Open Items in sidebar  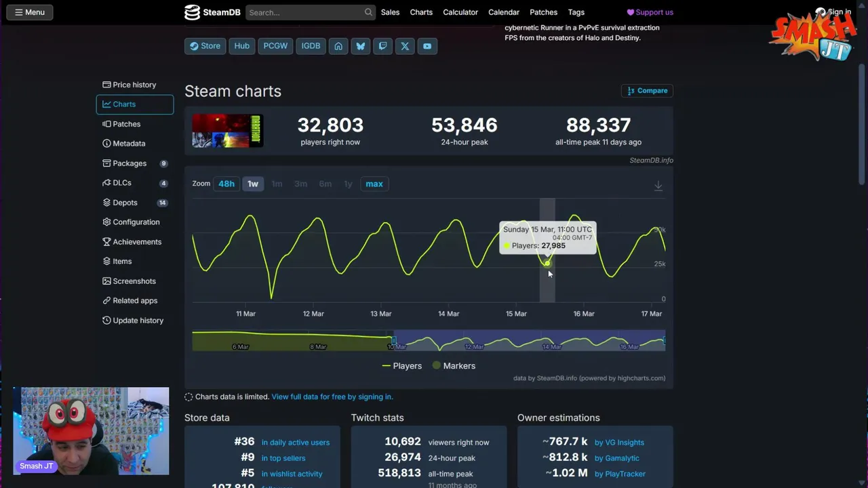point(135,262)
